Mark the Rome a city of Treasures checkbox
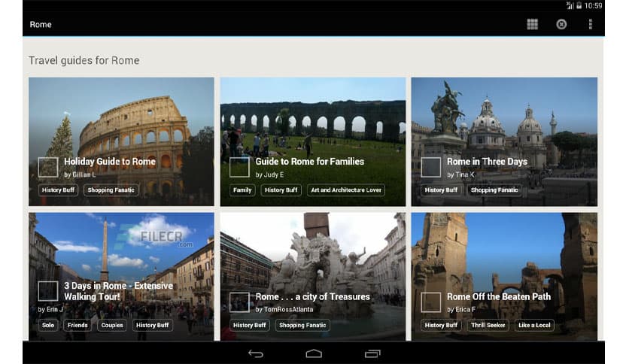 point(239,302)
